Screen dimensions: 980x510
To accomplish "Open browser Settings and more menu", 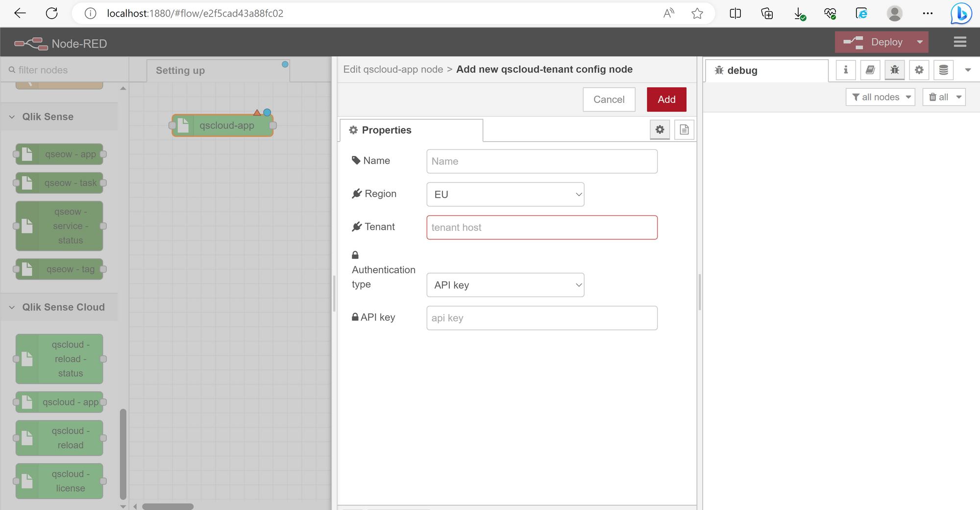I will click(928, 13).
